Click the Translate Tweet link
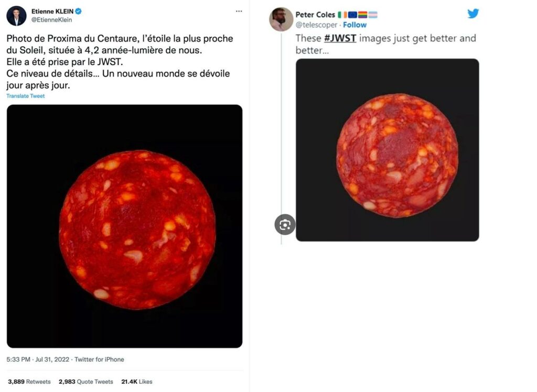Image resolution: width=537 pixels, height=392 pixels. click(x=26, y=96)
